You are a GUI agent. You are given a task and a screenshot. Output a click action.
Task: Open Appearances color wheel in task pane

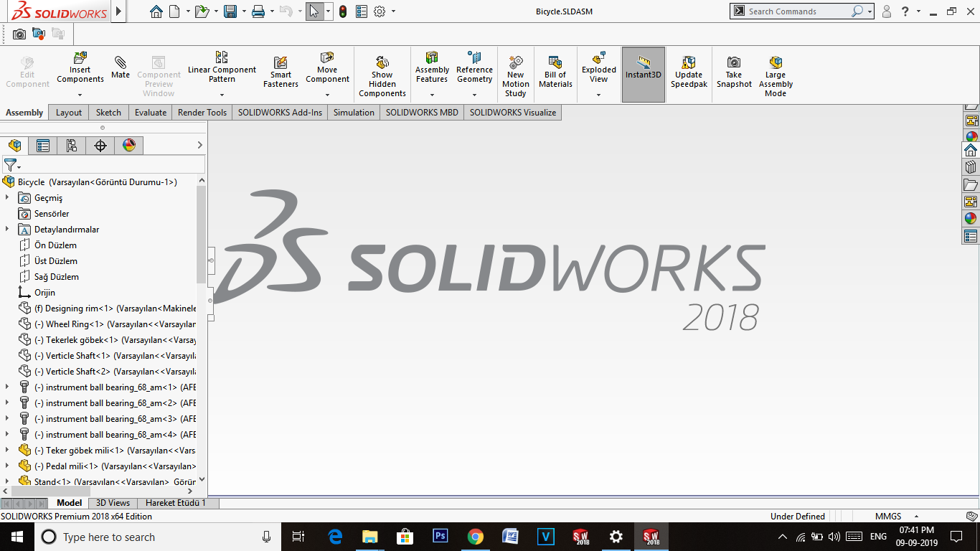971,136
